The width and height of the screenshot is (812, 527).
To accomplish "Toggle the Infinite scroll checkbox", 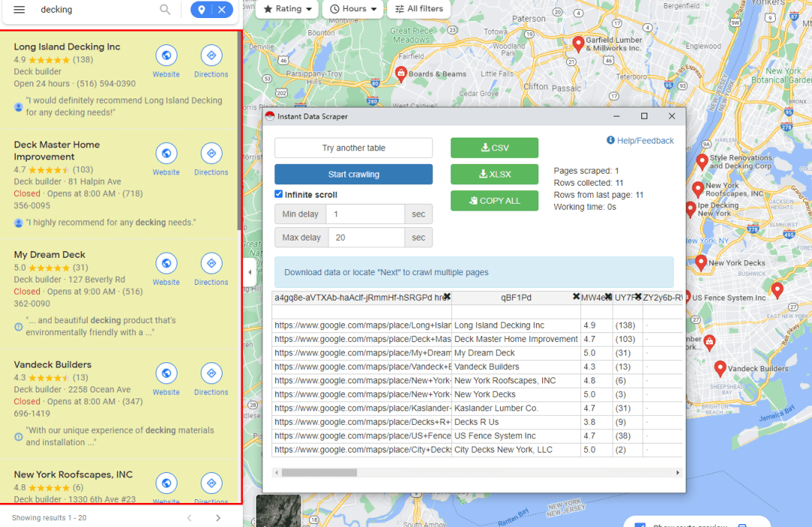I will pyautogui.click(x=279, y=195).
